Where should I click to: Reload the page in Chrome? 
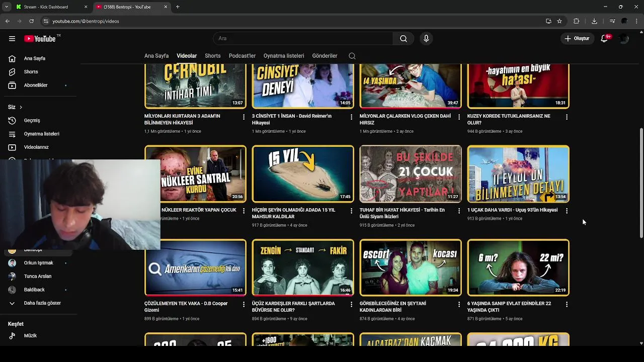31,21
